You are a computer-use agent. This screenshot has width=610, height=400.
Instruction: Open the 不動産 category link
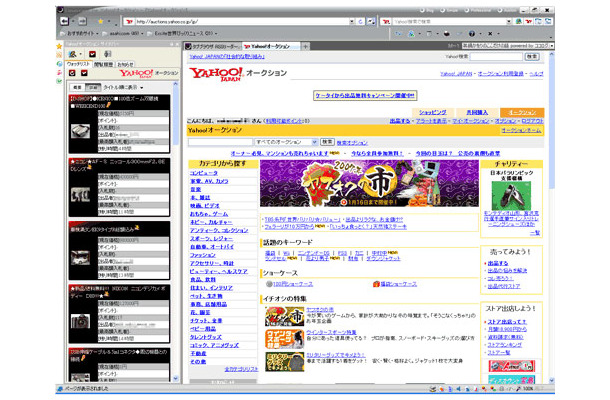(198, 353)
